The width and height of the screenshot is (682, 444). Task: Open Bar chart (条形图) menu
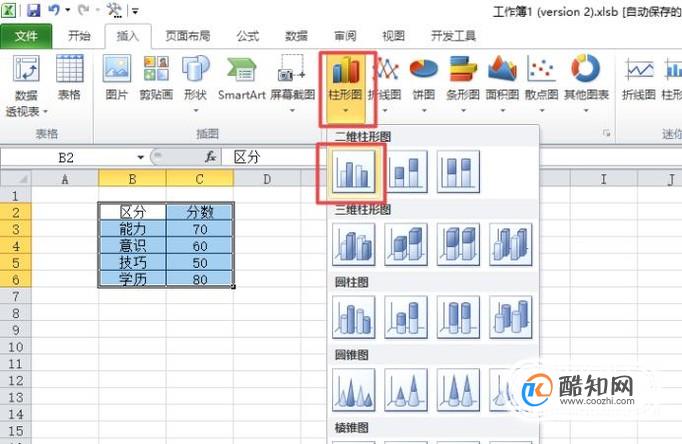(x=463, y=83)
